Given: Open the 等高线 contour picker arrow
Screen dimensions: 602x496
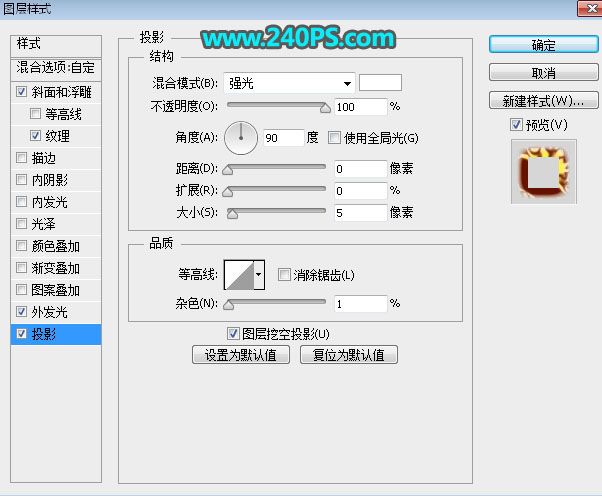Looking at the screenshot, I should point(259,274).
